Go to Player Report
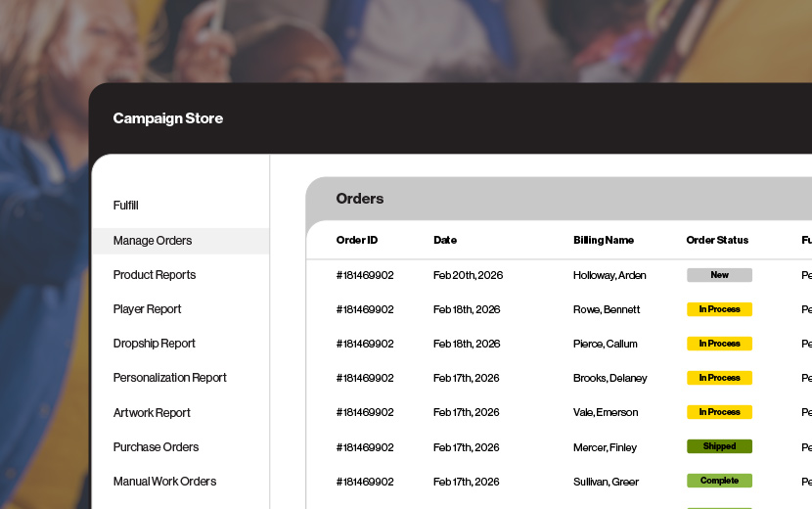The width and height of the screenshot is (812, 509). [x=147, y=309]
